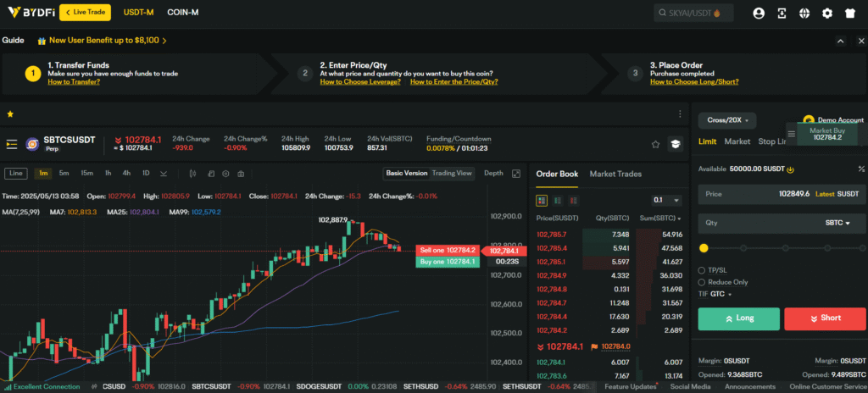
Task: Click the green Long button
Action: point(738,318)
